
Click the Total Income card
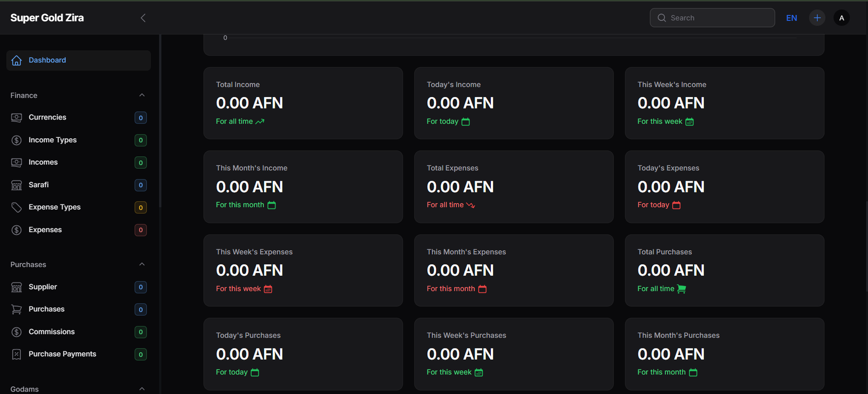point(303,103)
